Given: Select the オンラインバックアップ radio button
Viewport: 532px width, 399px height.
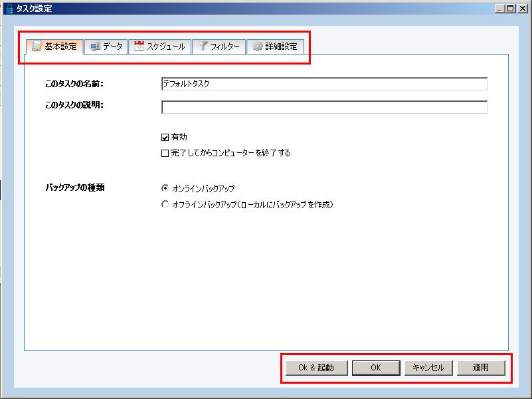Looking at the screenshot, I should (165, 188).
